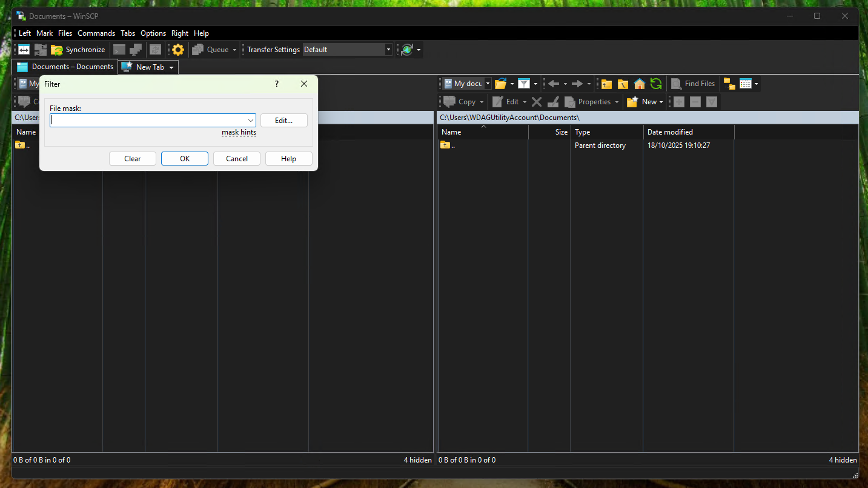Click the right panel filter funnel icon
This screenshot has width=868, height=488.
pyautogui.click(x=523, y=84)
